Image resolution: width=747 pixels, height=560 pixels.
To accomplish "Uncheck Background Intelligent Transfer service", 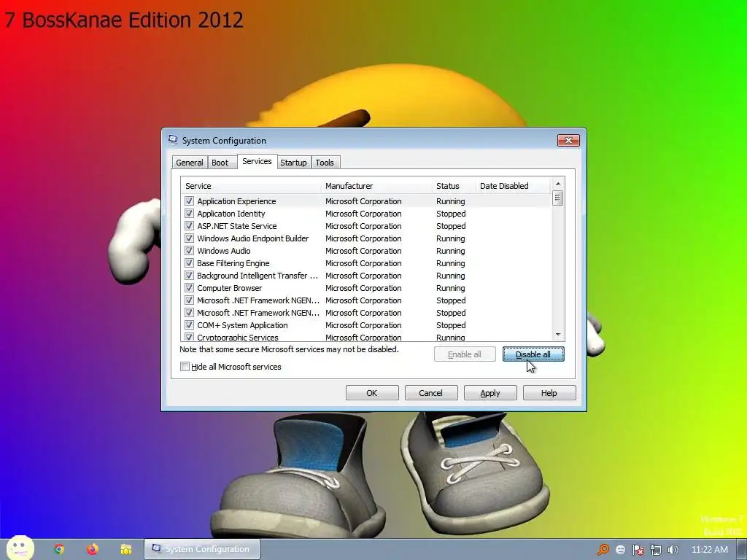I will point(189,275).
